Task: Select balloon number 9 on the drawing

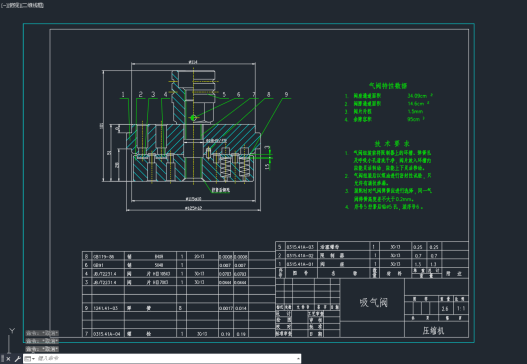Action: (x=286, y=94)
